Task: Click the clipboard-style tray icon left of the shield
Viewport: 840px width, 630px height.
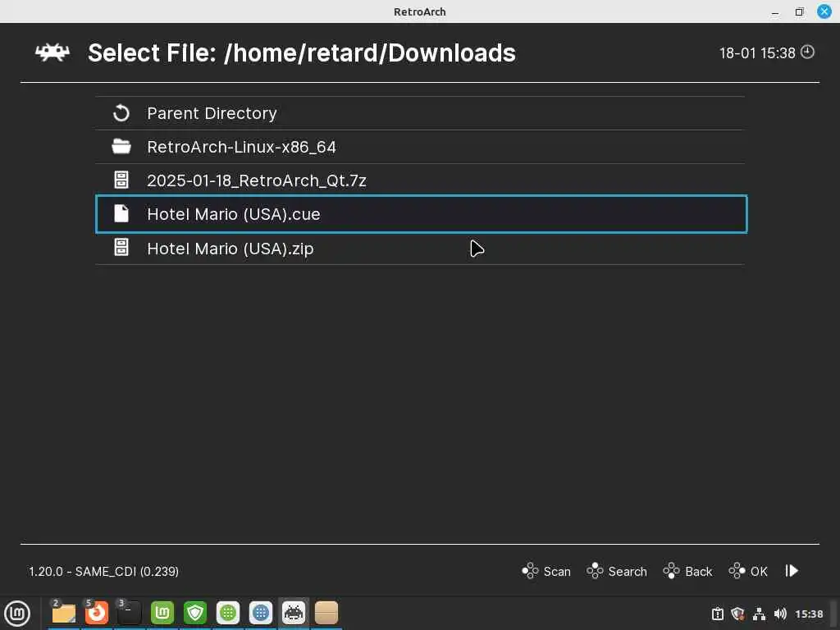Action: coord(718,614)
